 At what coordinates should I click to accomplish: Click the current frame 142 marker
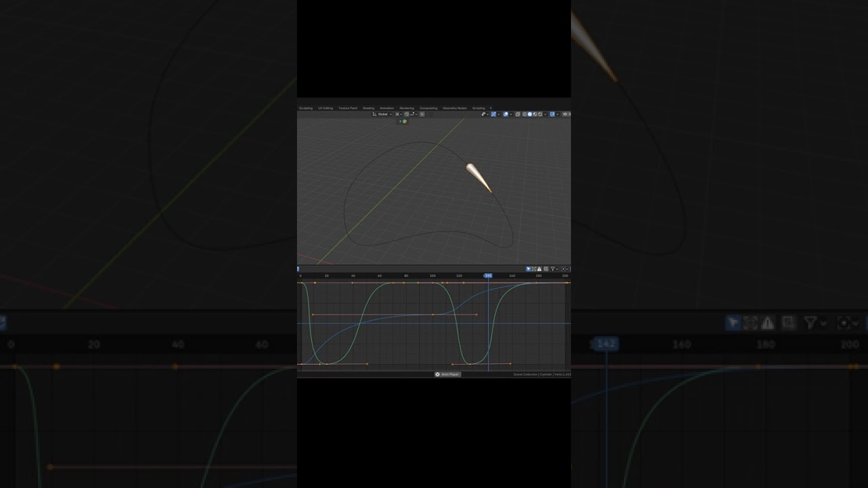tap(488, 276)
